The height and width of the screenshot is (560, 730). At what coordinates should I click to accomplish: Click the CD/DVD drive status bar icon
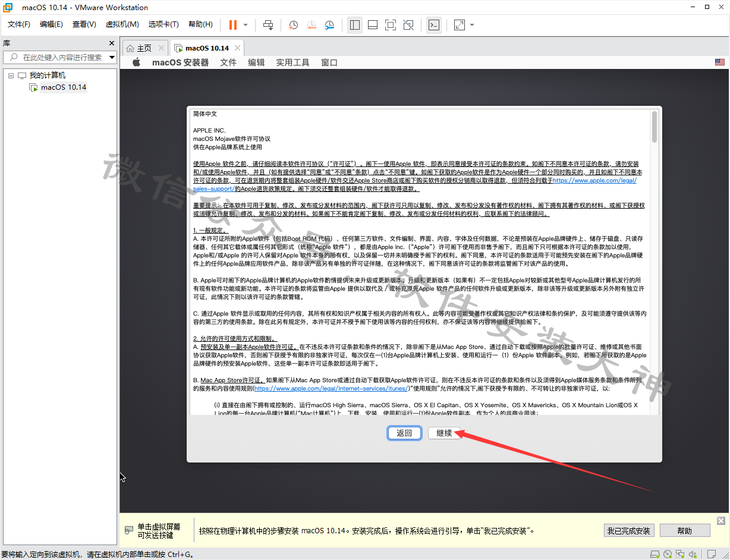coord(668,554)
